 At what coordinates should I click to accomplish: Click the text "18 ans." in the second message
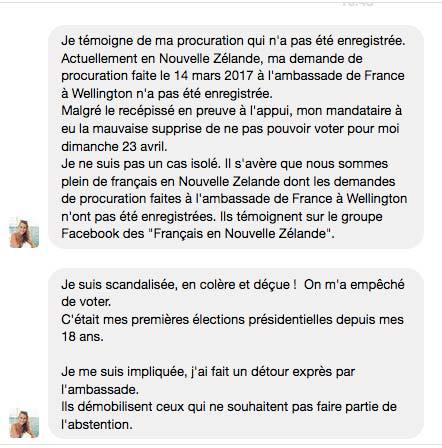tap(82, 337)
